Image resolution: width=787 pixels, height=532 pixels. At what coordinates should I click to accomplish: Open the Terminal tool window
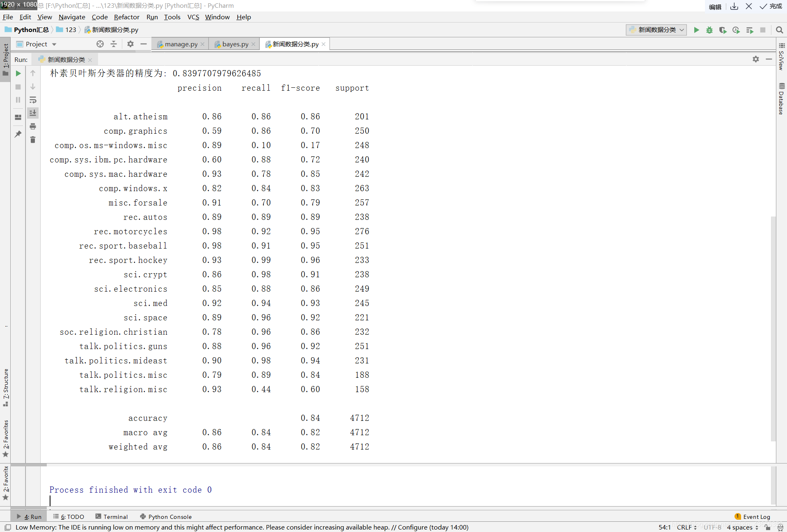111,517
